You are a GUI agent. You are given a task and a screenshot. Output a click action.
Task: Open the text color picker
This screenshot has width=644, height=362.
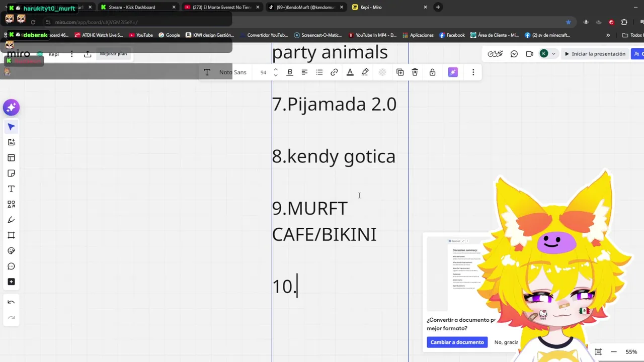(350, 72)
